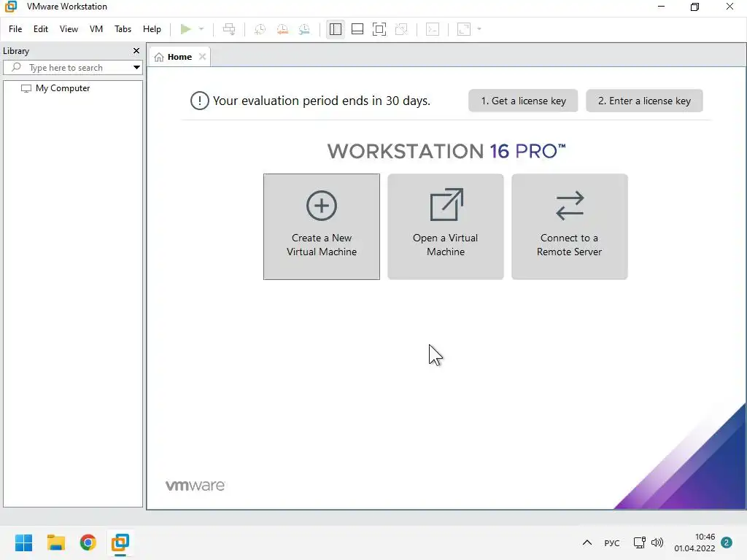
Task: Open the power options dropdown arrow
Action: pyautogui.click(x=201, y=29)
